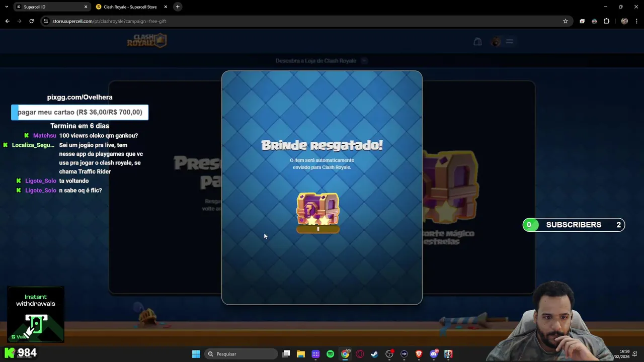The height and width of the screenshot is (362, 644).
Task: Open Chrome's three-dot menu
Action: [x=637, y=21]
